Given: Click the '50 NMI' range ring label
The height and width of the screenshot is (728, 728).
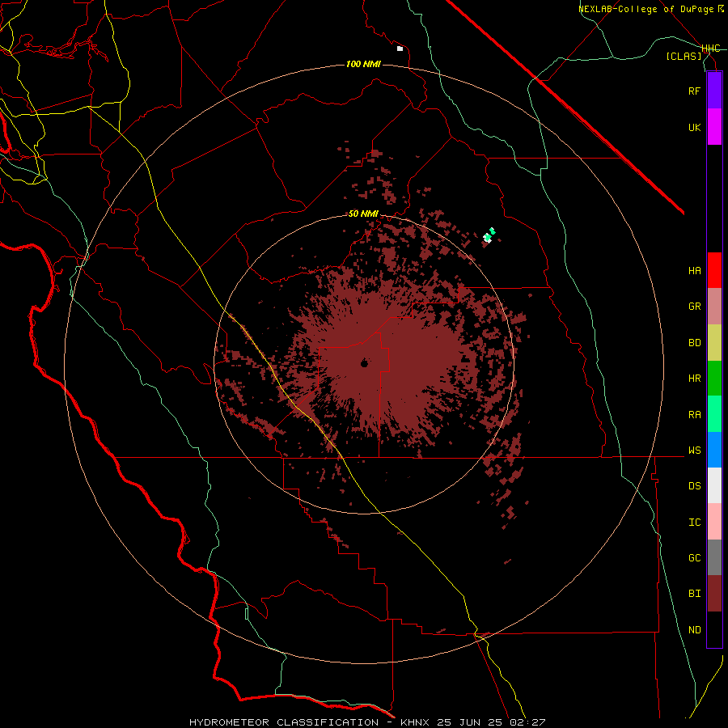Looking at the screenshot, I should [363, 214].
